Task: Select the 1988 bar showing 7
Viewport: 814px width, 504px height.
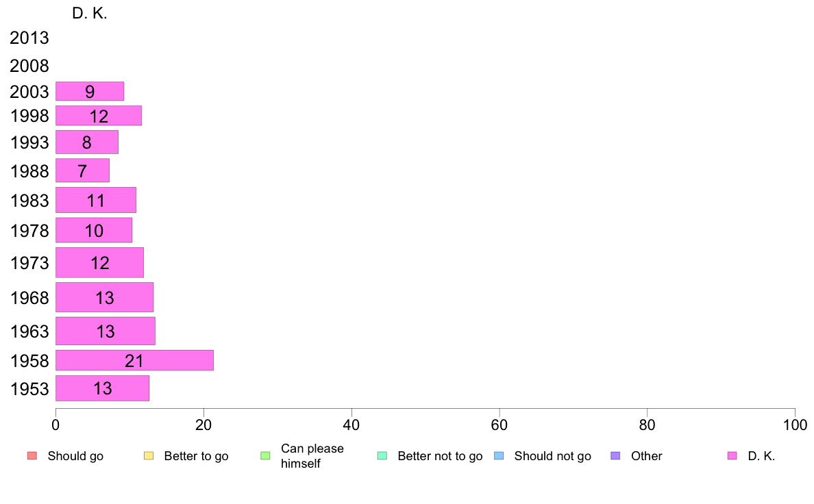Action: (x=82, y=171)
